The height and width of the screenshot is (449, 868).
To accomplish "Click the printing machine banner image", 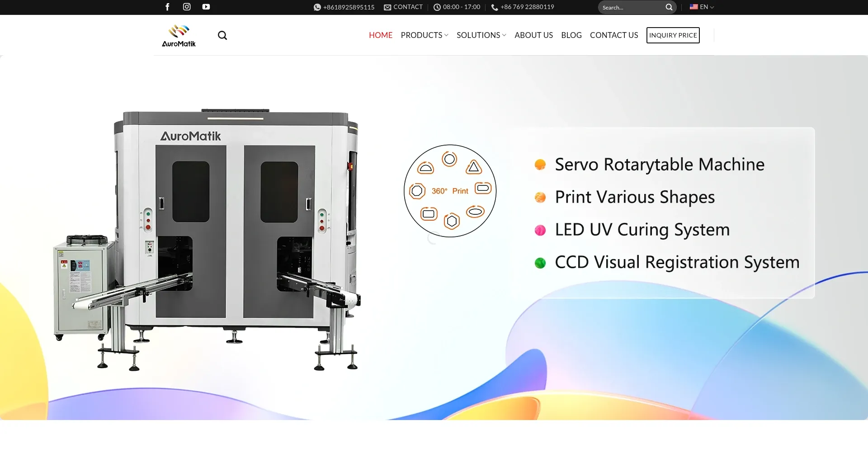I will click(208, 240).
